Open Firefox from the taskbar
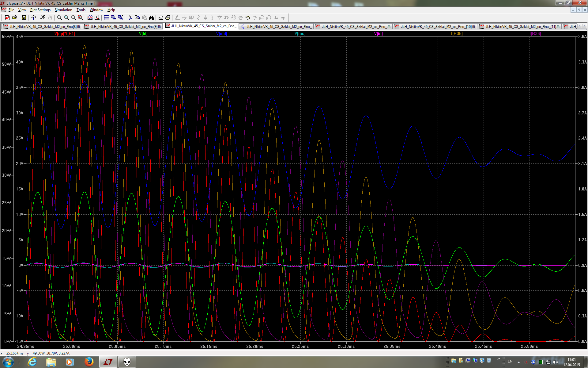Image resolution: width=588 pixels, height=368 pixels. pos(89,362)
